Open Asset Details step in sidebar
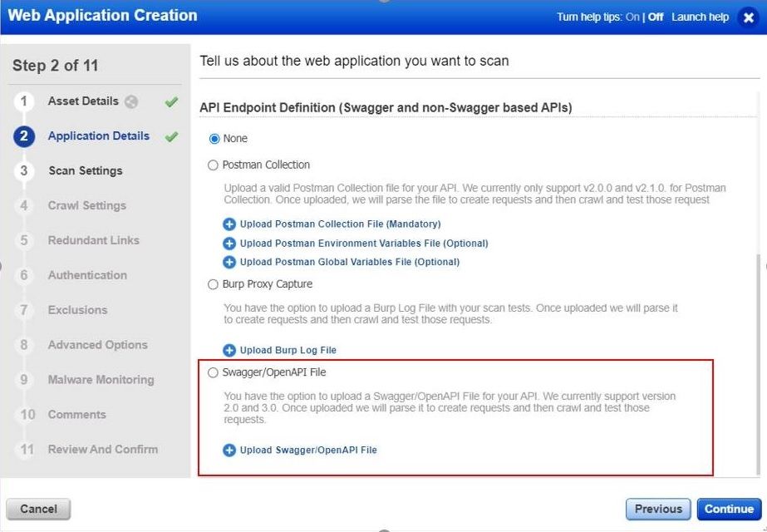The image size is (767, 532). click(x=83, y=101)
